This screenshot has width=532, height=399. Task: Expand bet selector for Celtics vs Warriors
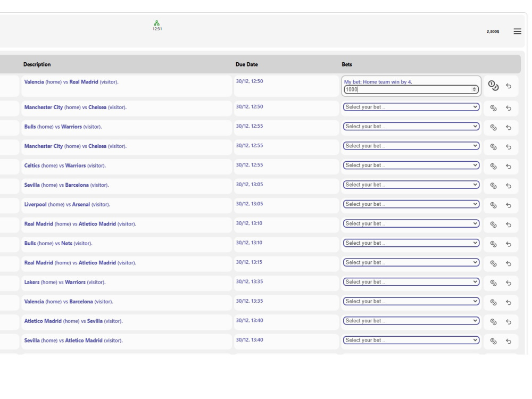(411, 165)
